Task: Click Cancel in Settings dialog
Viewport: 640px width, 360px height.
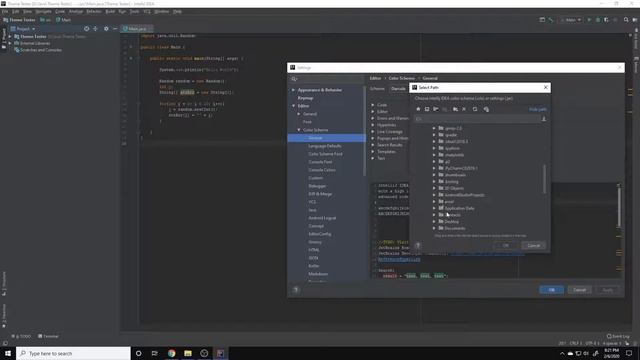Action: 580,290
